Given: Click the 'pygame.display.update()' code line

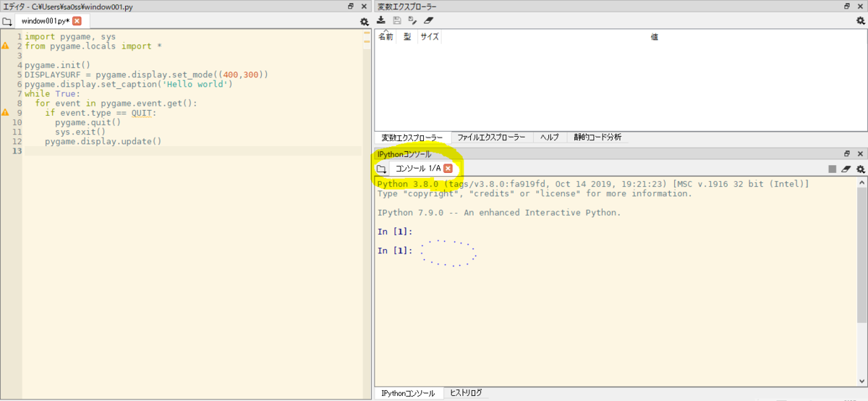Looking at the screenshot, I should (x=103, y=141).
